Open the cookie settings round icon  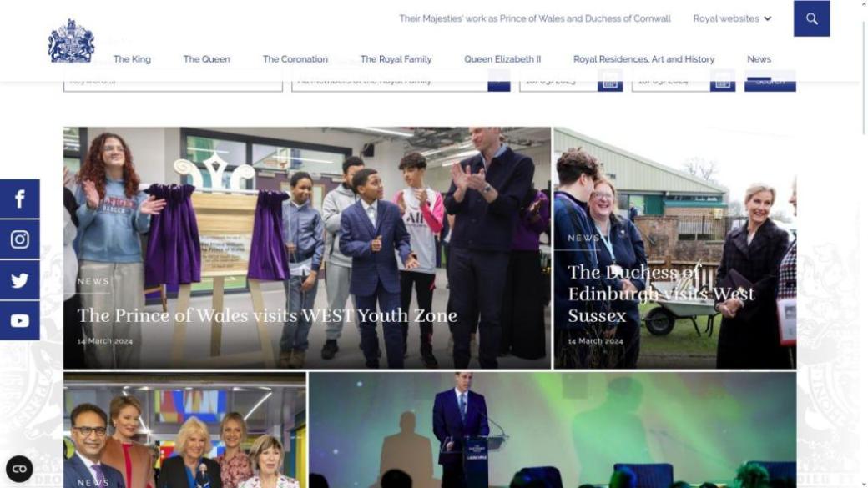coord(19,469)
